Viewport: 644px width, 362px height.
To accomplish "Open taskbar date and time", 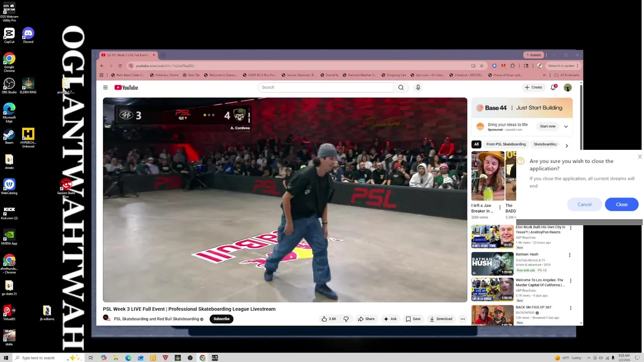I will pos(624,358).
